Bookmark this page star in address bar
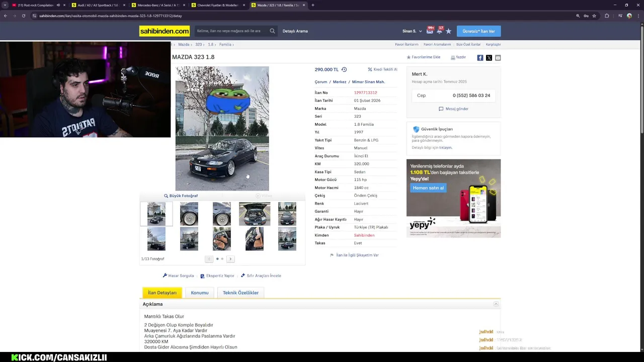Viewport: 644px width, 362px height. 594,16
